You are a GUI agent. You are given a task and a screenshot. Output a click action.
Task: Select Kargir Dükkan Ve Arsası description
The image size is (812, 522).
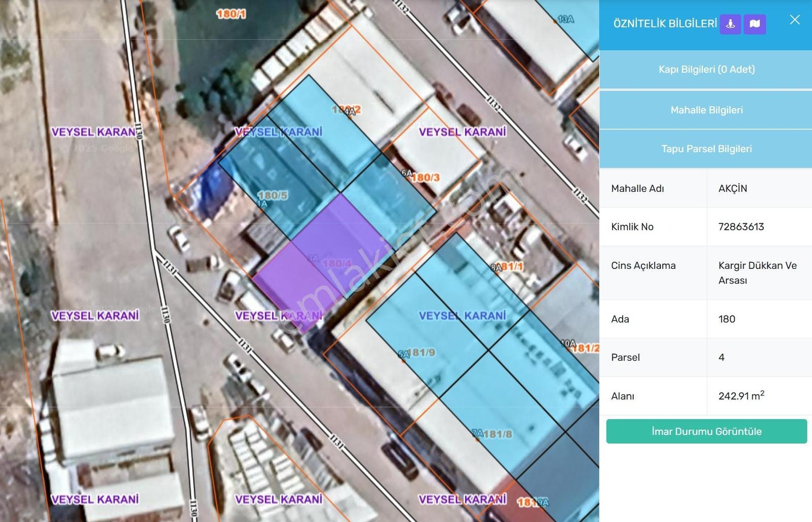pyautogui.click(x=757, y=273)
